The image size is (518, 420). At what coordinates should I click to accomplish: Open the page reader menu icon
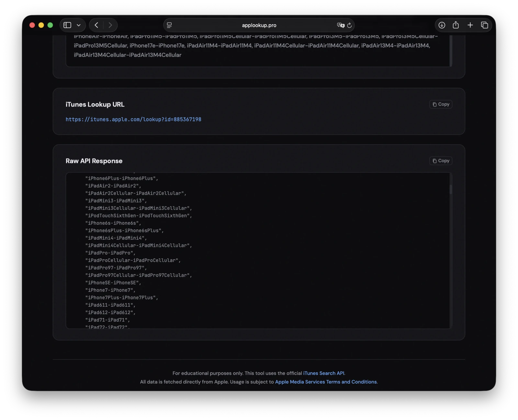(169, 25)
